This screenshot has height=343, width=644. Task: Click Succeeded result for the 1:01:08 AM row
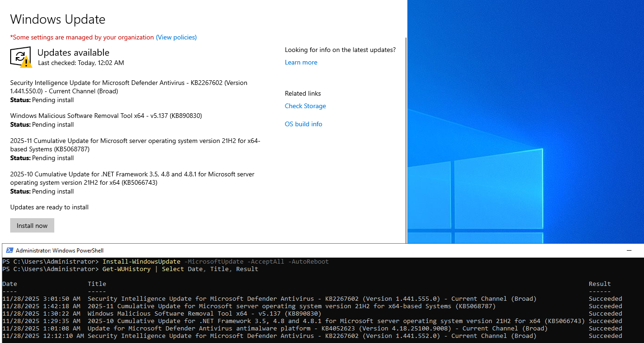tap(605, 329)
